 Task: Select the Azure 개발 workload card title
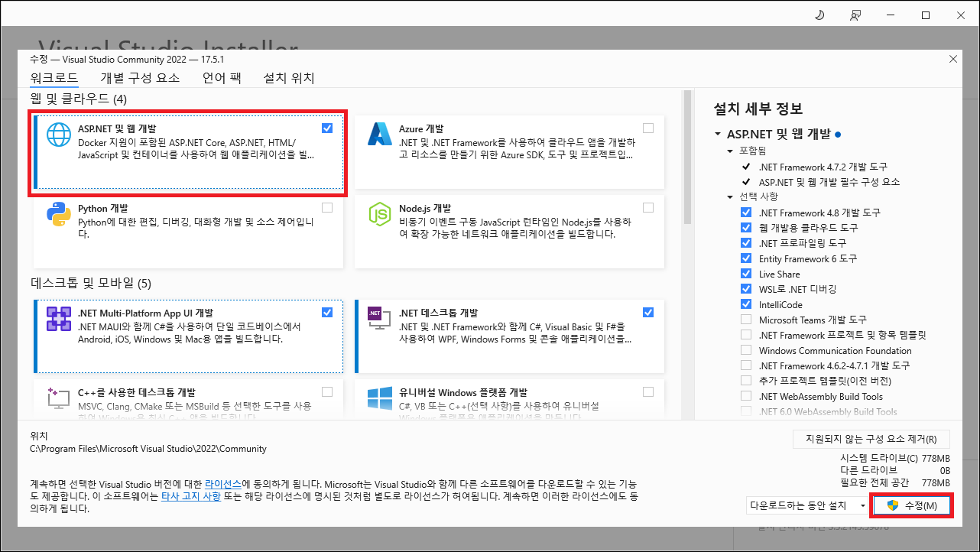tap(420, 128)
